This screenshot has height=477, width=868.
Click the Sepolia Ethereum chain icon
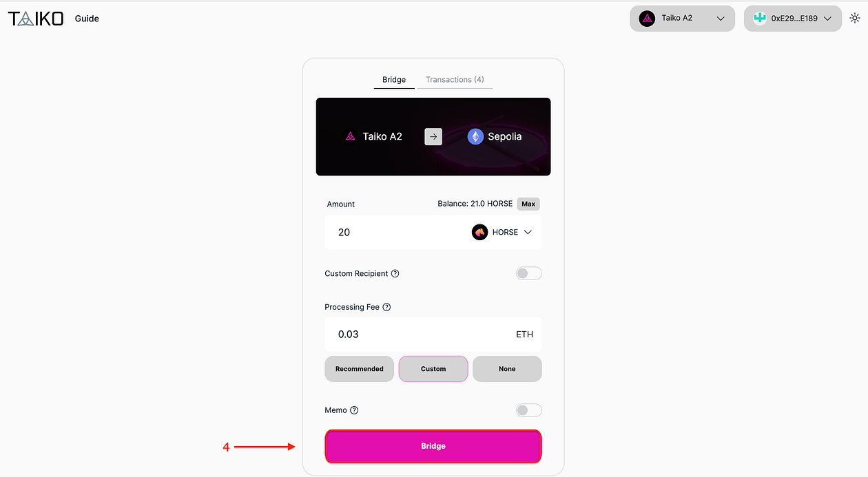coord(475,136)
